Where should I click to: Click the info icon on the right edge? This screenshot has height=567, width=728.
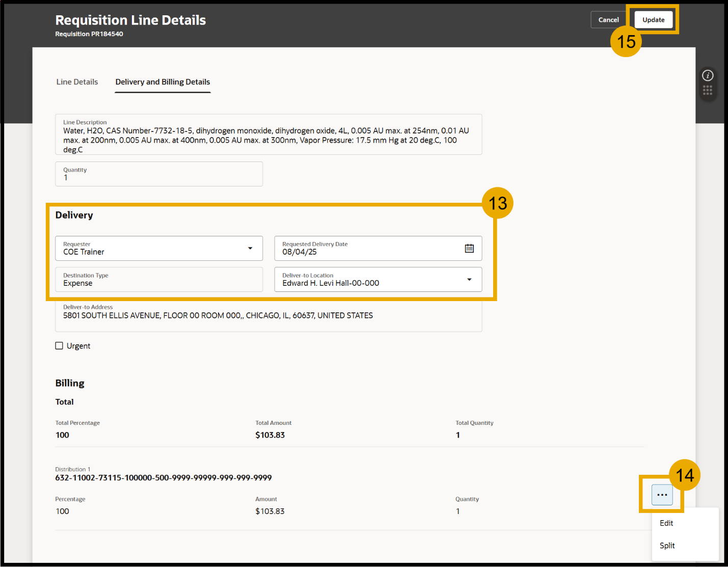[708, 76]
